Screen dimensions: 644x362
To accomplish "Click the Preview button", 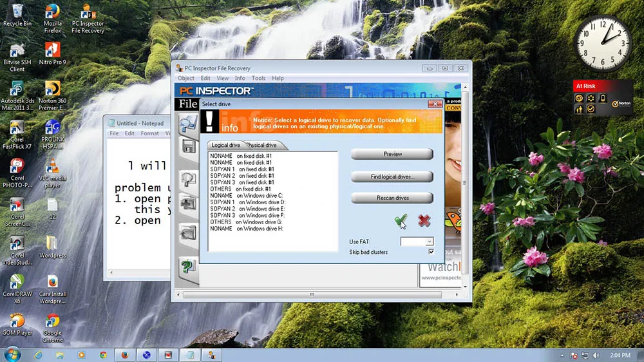I will click(392, 154).
